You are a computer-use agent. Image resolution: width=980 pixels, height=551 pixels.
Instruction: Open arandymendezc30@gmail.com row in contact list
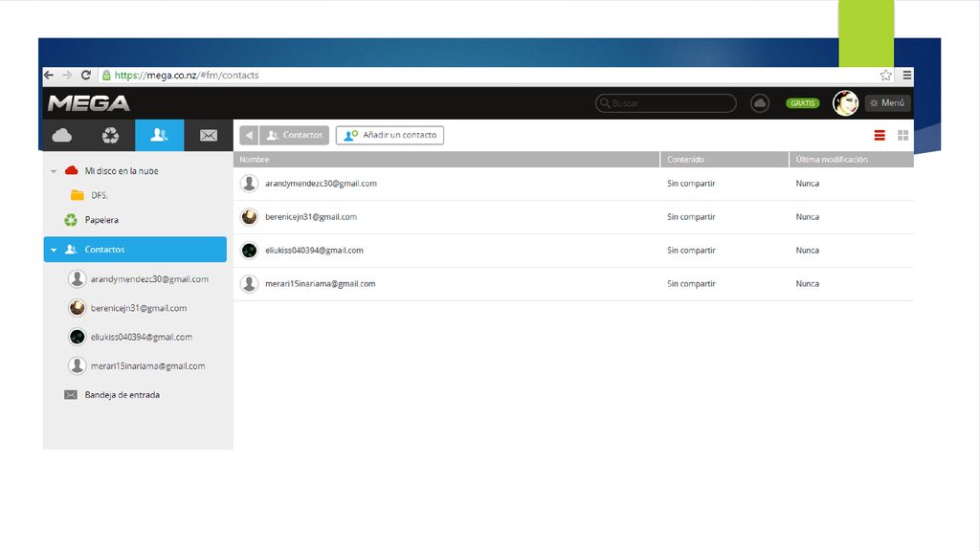[574, 184]
